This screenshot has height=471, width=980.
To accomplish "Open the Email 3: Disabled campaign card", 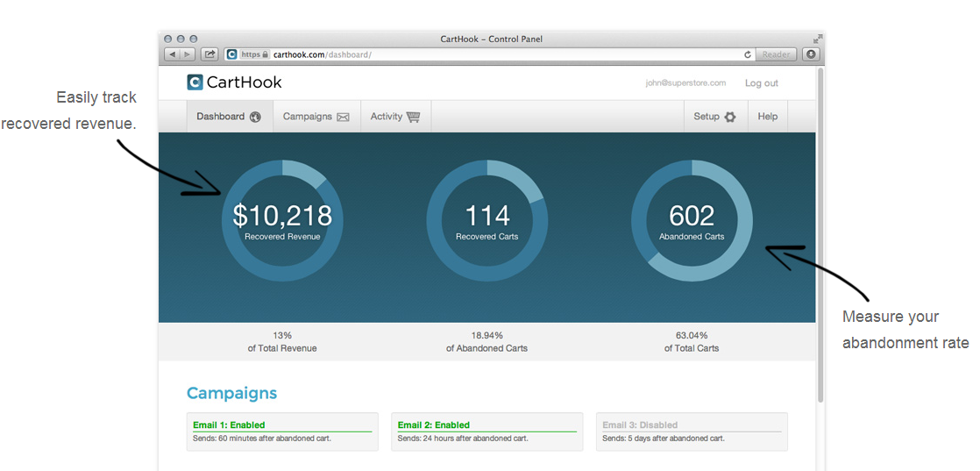I will click(x=692, y=432).
